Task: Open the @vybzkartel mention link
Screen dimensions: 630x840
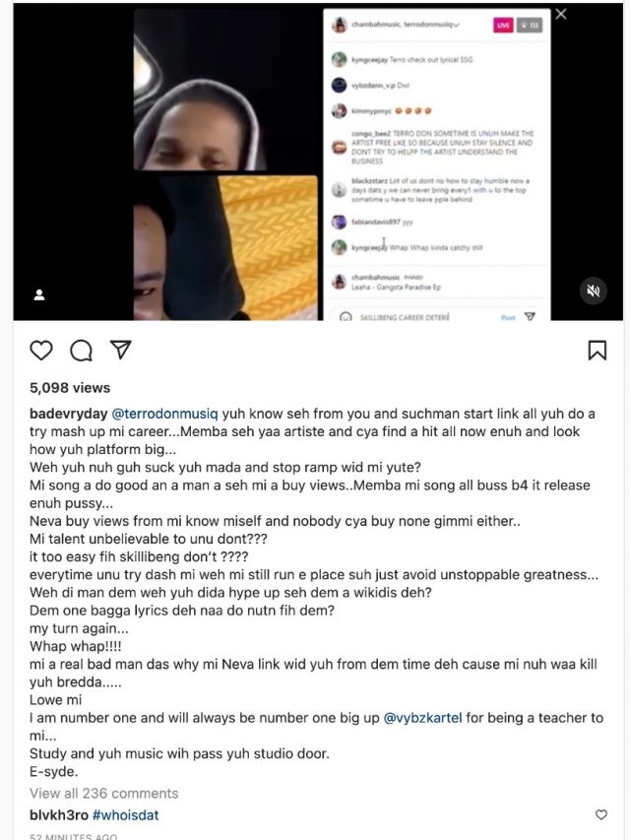Action: (422, 718)
